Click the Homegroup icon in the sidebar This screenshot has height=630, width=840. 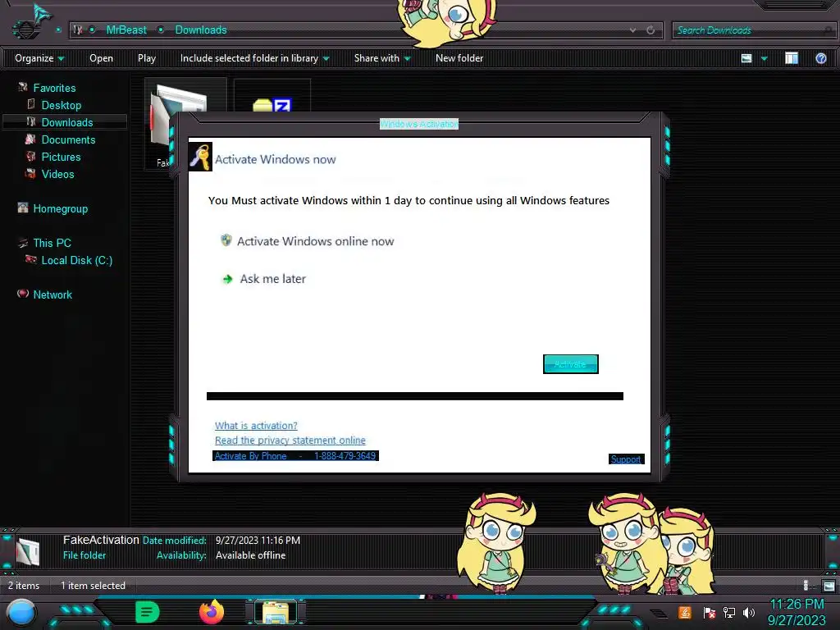pyautogui.click(x=23, y=208)
